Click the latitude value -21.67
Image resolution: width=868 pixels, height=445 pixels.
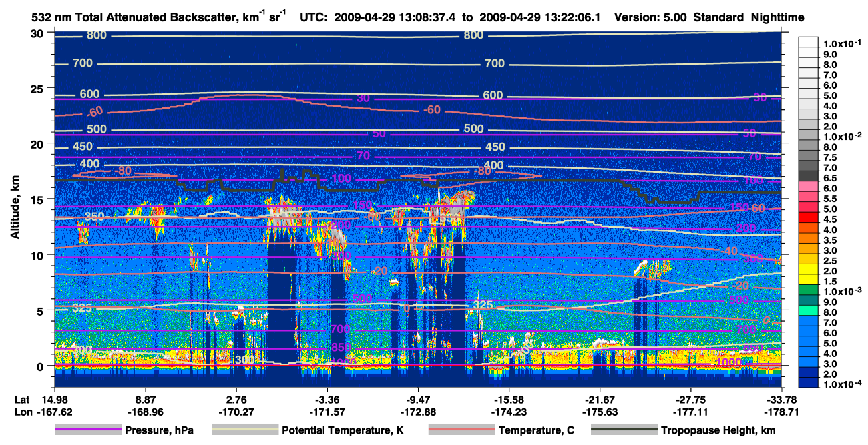(x=600, y=399)
